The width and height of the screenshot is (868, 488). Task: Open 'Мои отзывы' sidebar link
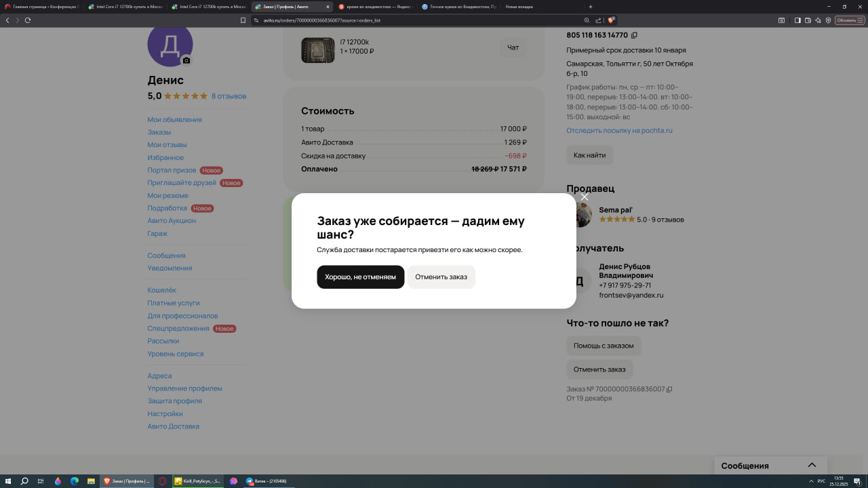pyautogui.click(x=167, y=145)
